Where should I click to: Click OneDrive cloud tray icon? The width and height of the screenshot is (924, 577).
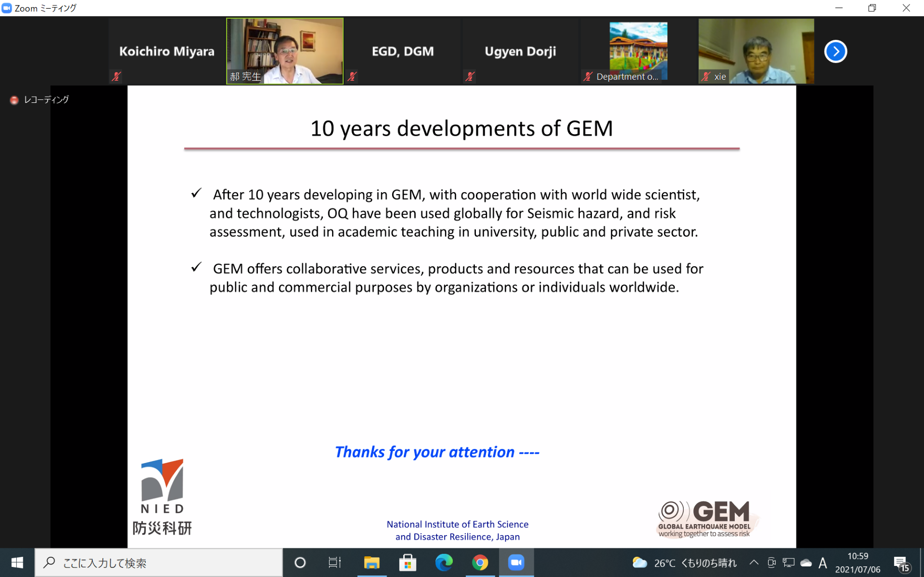[x=806, y=562]
